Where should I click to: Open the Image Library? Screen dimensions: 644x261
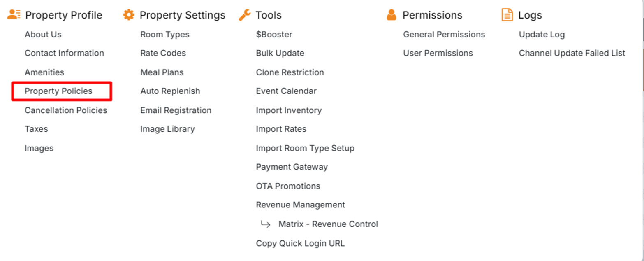(167, 129)
